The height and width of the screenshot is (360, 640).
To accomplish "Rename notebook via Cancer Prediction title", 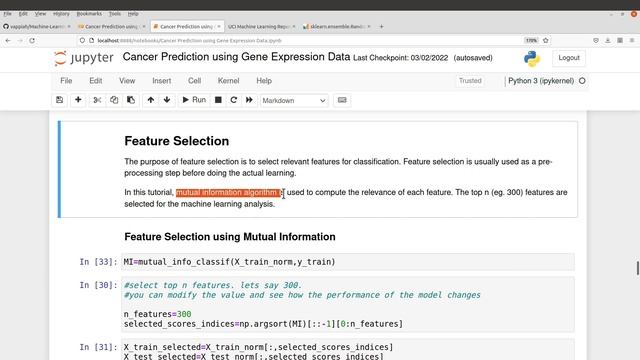I will tap(236, 57).
